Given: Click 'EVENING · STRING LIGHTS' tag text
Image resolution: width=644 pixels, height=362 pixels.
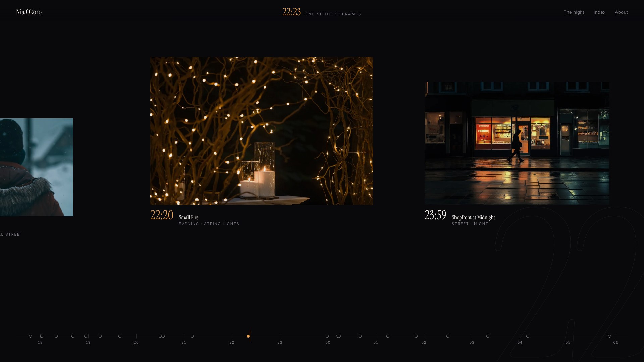Looking at the screenshot, I should 209,224.
